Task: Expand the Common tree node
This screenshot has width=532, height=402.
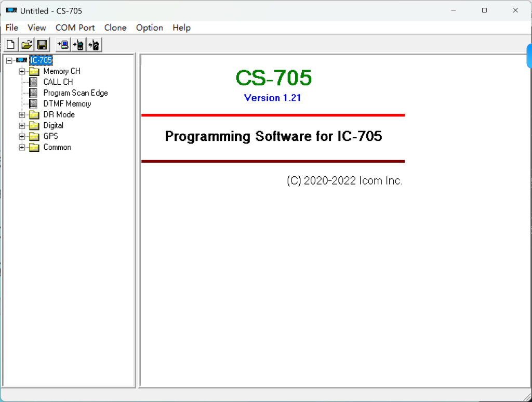Action: 22,147
